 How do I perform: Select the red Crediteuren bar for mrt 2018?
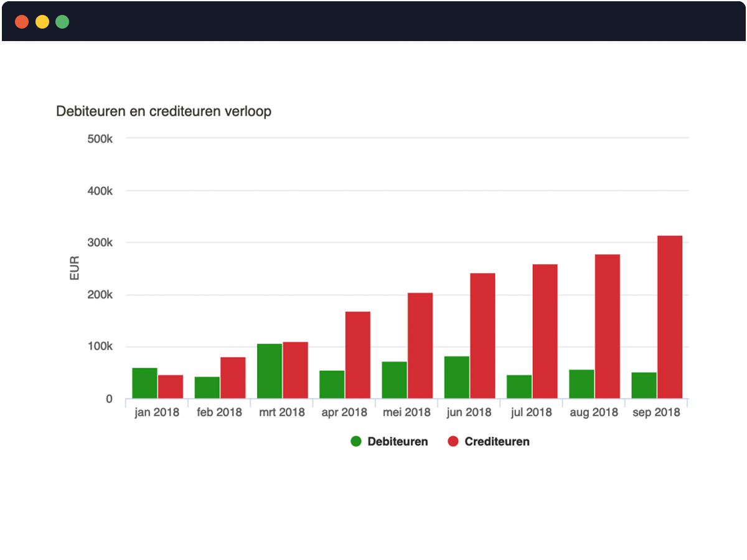click(295, 370)
